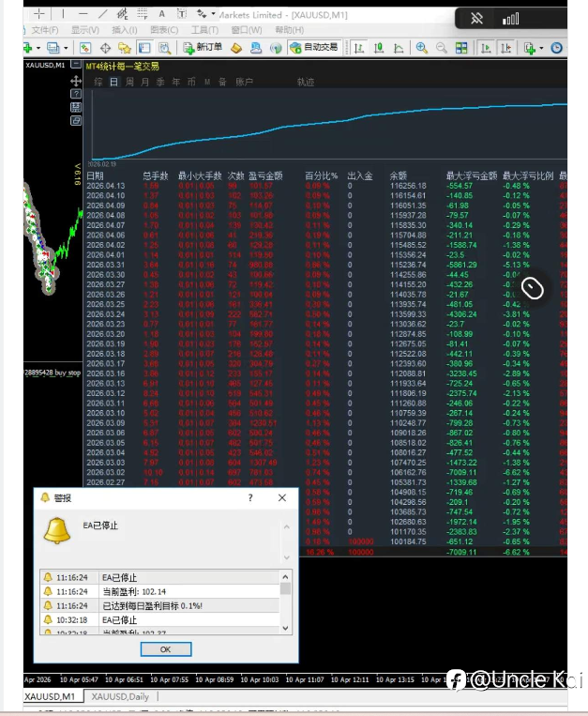
Task: Expand the indicators dropdown arrow
Action: pyautogui.click(x=541, y=48)
